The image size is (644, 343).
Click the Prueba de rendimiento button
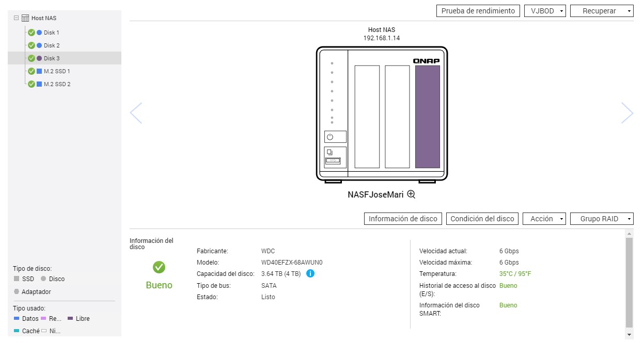click(478, 11)
